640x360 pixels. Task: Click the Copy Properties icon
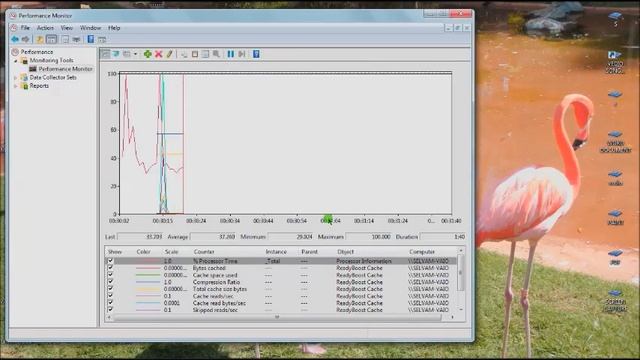184,54
